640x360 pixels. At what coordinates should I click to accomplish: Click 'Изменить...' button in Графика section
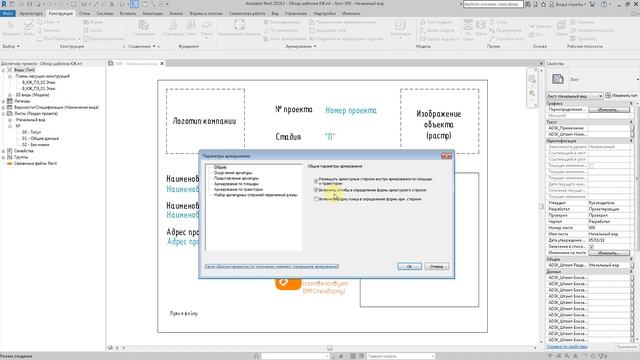coord(609,109)
